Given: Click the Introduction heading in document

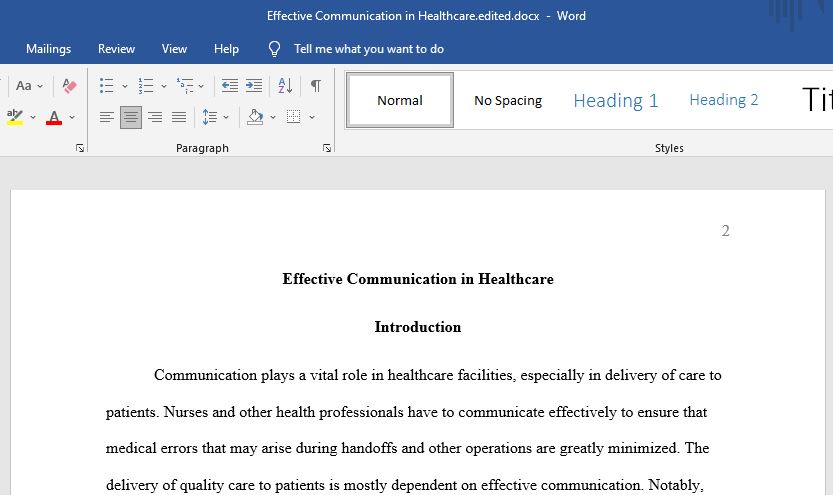Looking at the screenshot, I should 418,327.
